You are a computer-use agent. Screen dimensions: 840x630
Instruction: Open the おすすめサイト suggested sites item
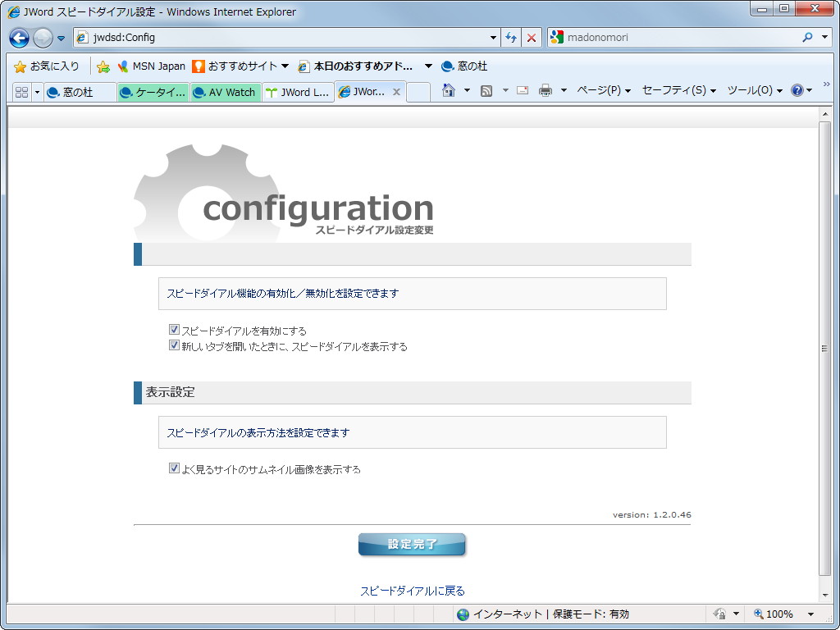tap(235, 66)
